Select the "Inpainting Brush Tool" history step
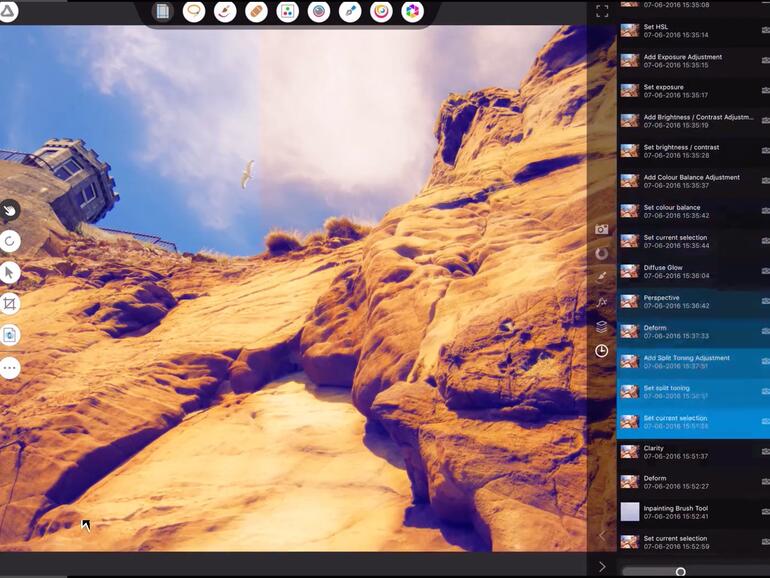The height and width of the screenshot is (578, 770). (693, 512)
